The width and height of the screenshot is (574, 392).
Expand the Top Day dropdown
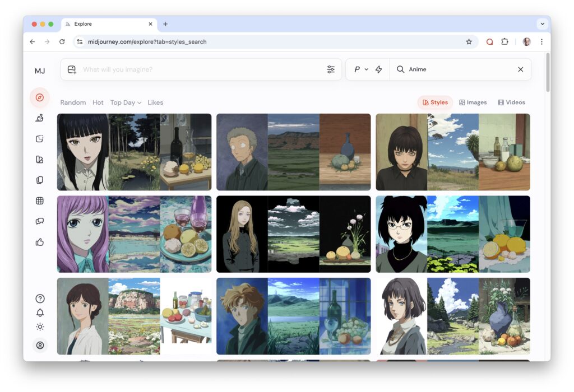click(126, 102)
